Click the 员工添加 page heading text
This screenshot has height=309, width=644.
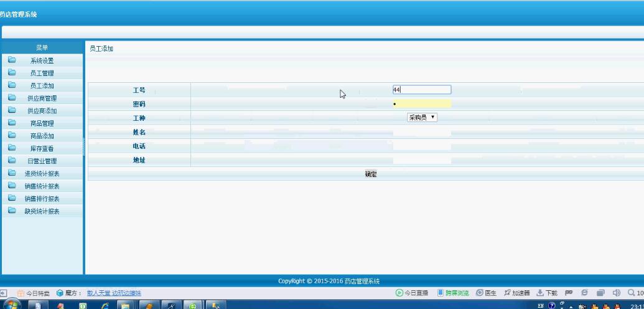point(101,49)
